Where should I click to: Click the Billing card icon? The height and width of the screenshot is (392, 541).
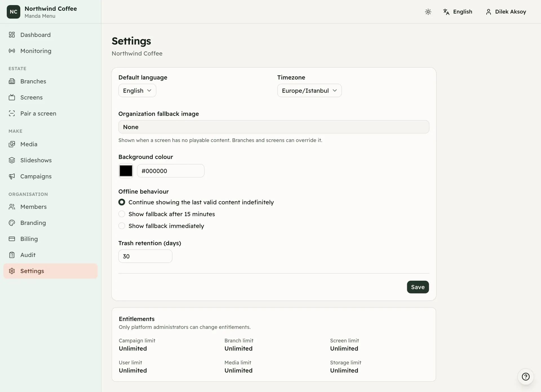[x=12, y=239]
